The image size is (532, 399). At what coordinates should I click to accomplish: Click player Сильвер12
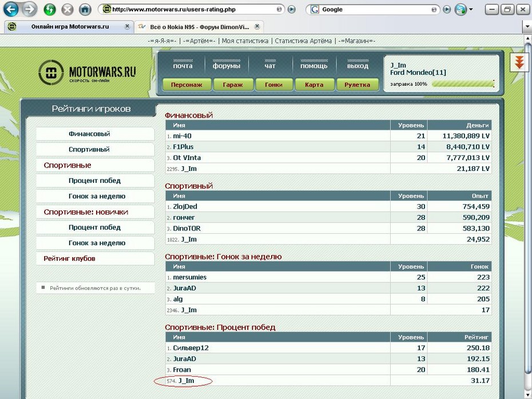tap(190, 348)
